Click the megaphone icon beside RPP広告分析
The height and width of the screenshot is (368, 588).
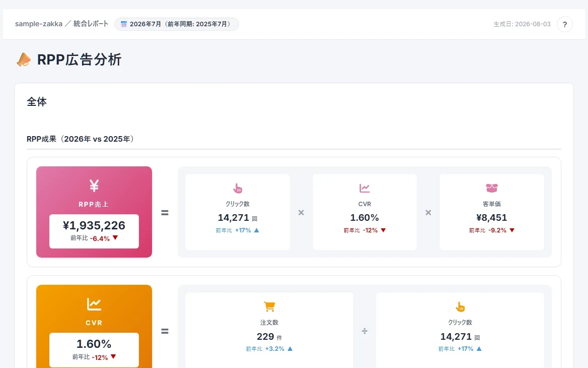pyautogui.click(x=24, y=59)
